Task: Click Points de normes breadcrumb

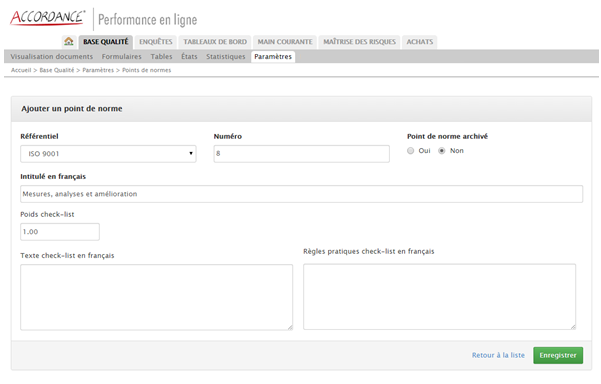Action: pos(146,70)
